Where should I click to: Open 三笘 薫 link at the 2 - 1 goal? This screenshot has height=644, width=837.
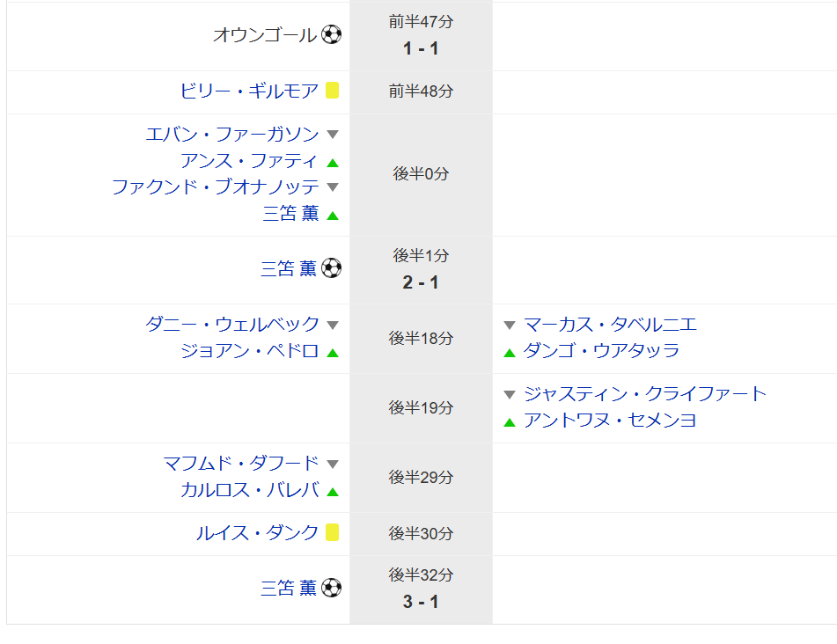(x=289, y=268)
